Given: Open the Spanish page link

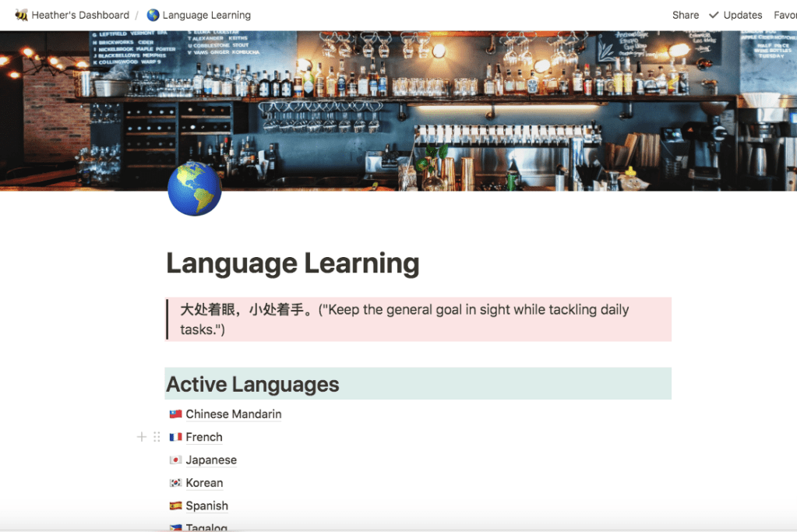Looking at the screenshot, I should (x=206, y=506).
